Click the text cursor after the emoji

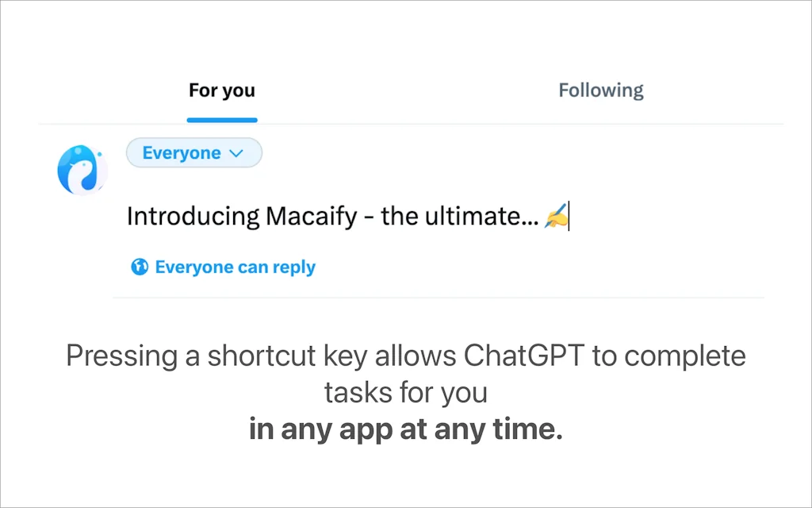[x=569, y=215]
